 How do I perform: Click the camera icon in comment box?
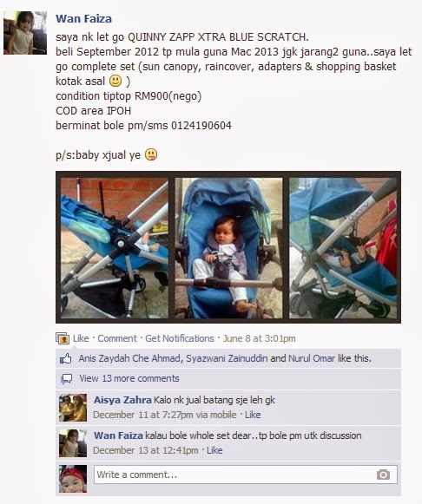point(383,475)
